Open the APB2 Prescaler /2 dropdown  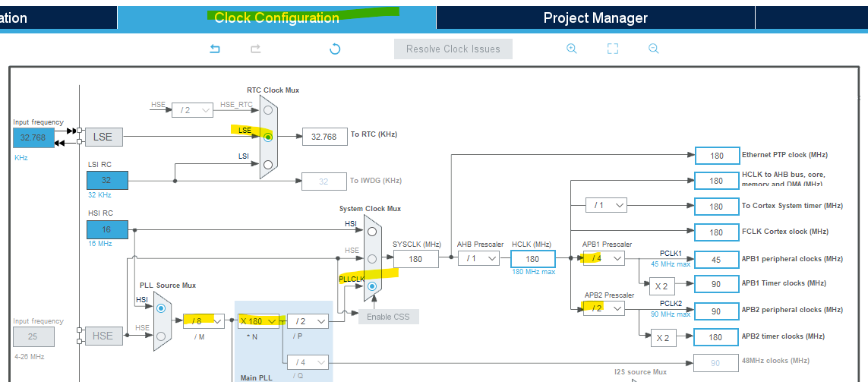pos(604,308)
